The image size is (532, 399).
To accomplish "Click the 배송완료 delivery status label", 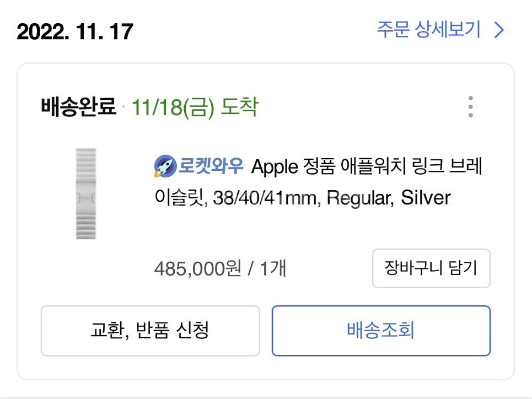I will point(78,107).
